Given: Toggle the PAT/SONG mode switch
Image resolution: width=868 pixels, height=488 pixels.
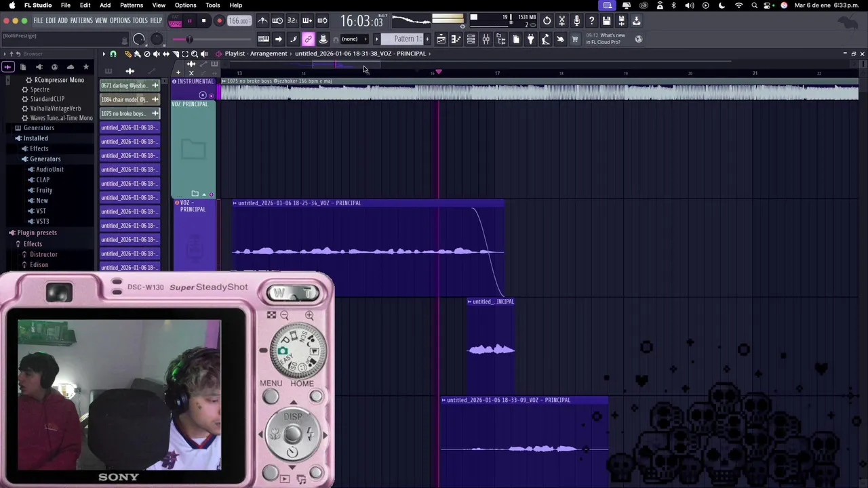Looking at the screenshot, I should 175,21.
